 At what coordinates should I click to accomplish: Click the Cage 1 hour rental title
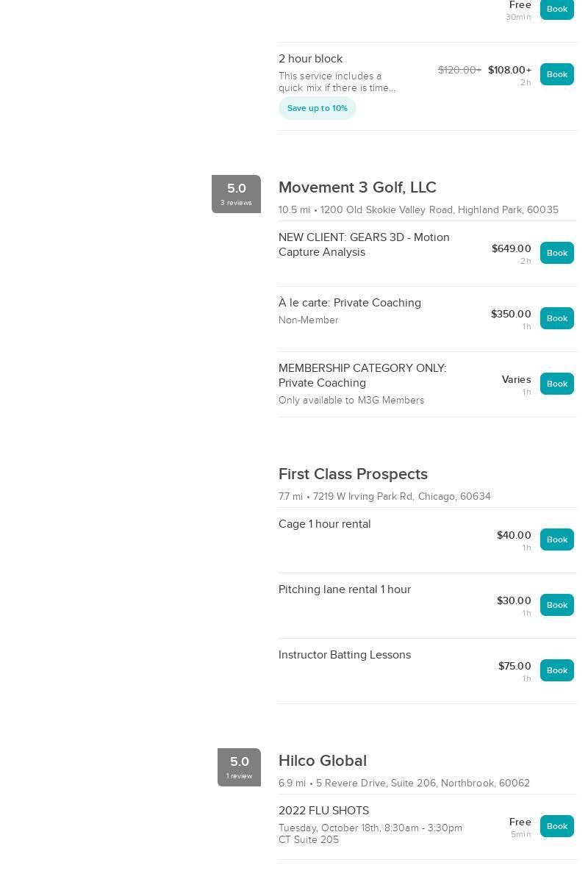(324, 524)
